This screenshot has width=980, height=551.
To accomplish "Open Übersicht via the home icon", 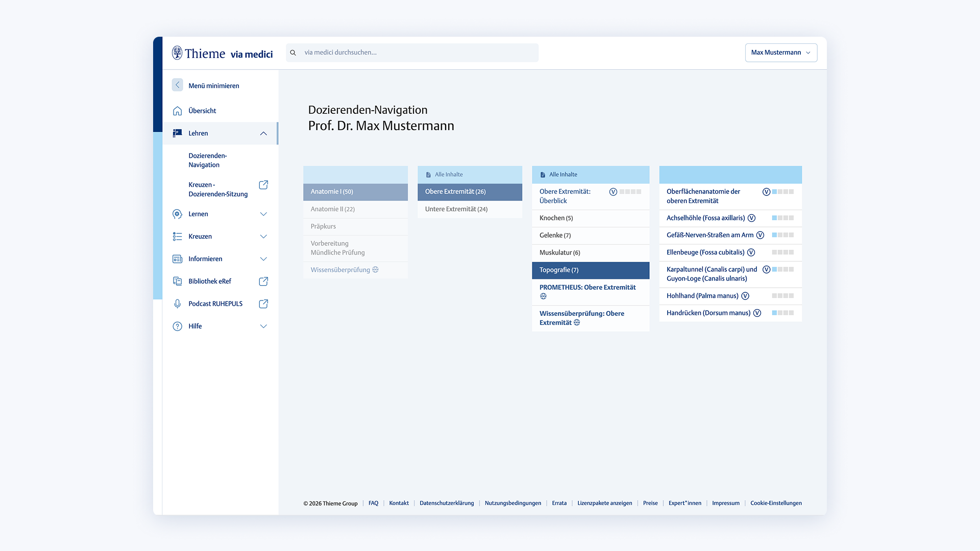I will (177, 111).
